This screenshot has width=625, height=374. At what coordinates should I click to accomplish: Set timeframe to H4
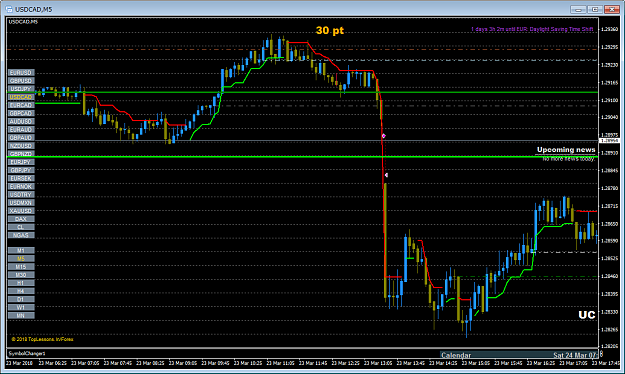pyautogui.click(x=21, y=291)
